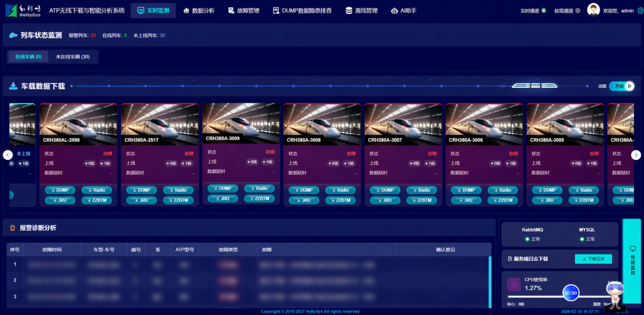This screenshot has height=315, width=644.
Task: Click the 列车状态监测 train icon
Action: pyautogui.click(x=14, y=36)
